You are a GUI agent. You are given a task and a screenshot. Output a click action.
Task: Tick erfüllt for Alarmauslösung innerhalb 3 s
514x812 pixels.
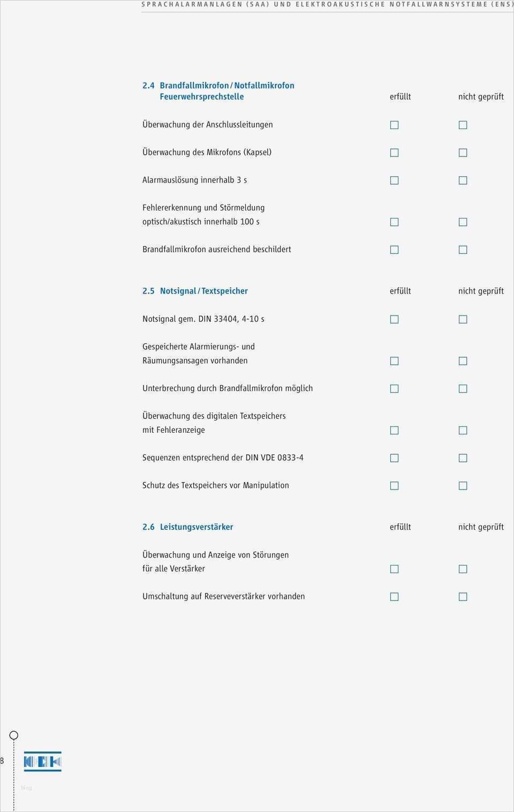tap(395, 181)
